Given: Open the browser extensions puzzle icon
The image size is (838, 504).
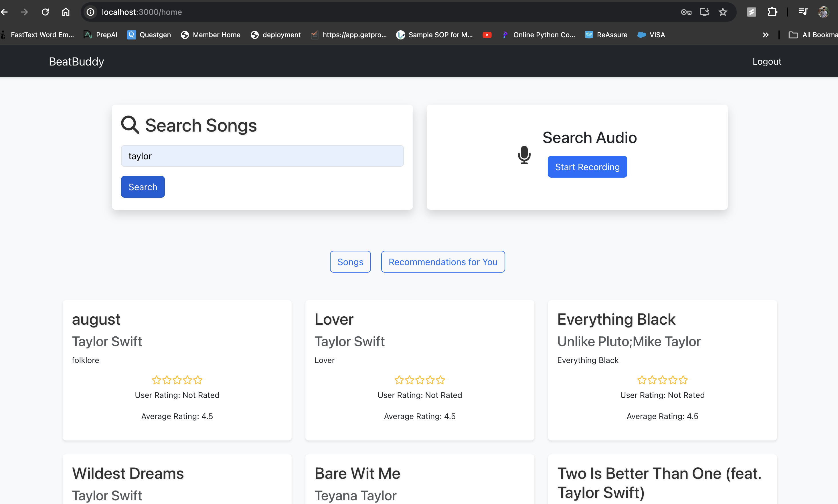Looking at the screenshot, I should (772, 12).
